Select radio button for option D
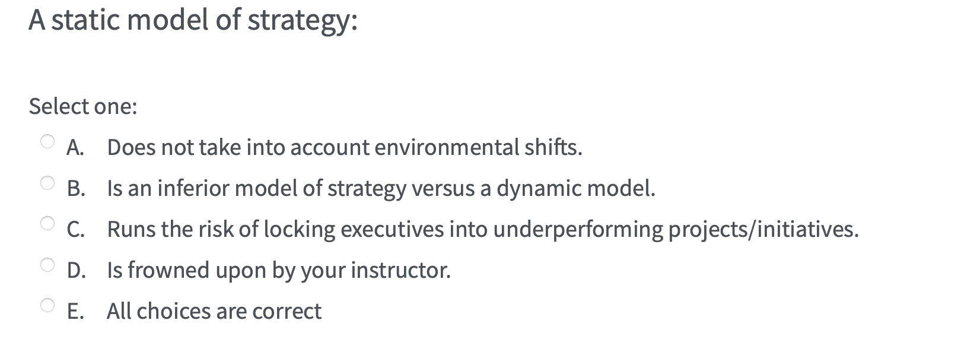Image resolution: width=980 pixels, height=355 pixels. pyautogui.click(x=47, y=264)
